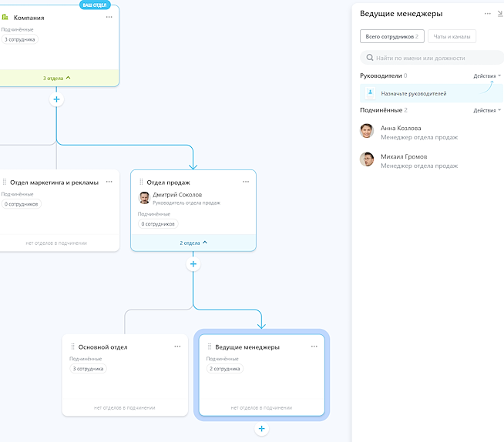Switch to the Чаты и каналы tab
The height and width of the screenshot is (442, 504).
(452, 36)
